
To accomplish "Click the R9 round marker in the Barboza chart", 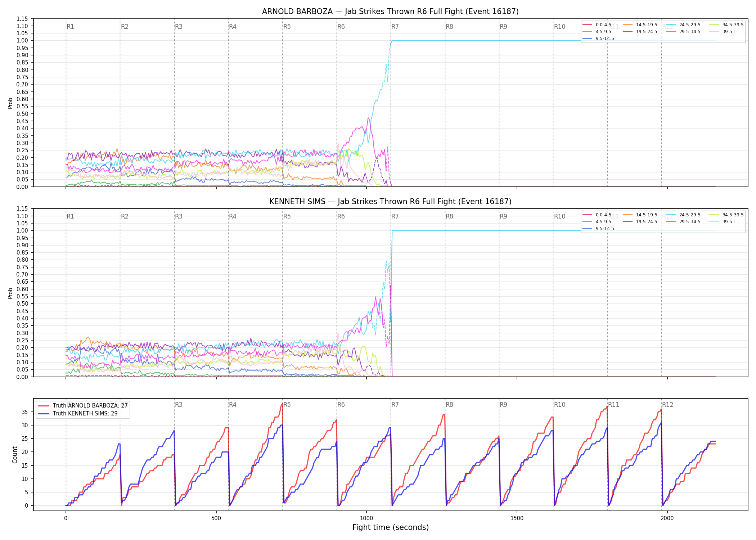I will point(503,27).
